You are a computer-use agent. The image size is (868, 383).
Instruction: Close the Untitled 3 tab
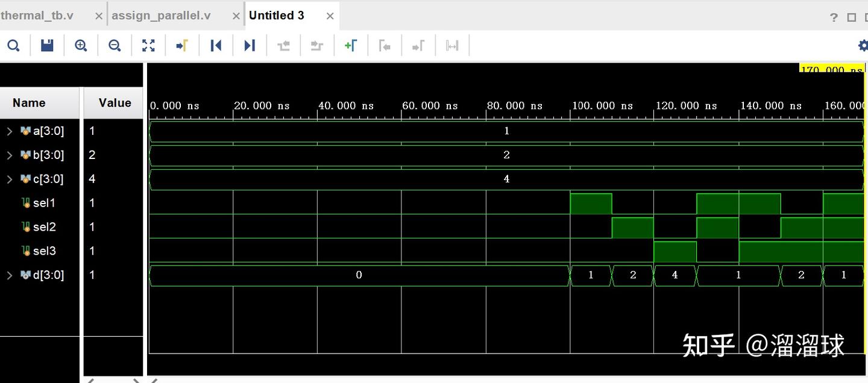(x=330, y=16)
